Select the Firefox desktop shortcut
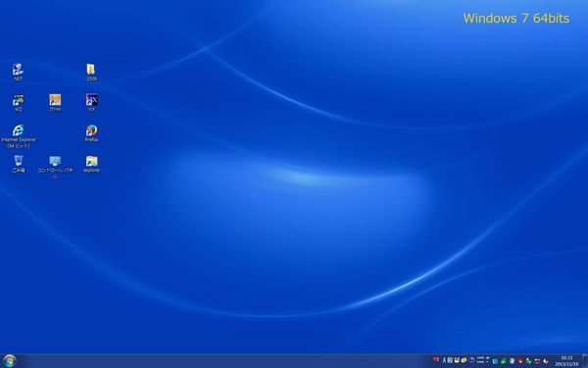This screenshot has height=368, width=588. pyautogui.click(x=91, y=132)
